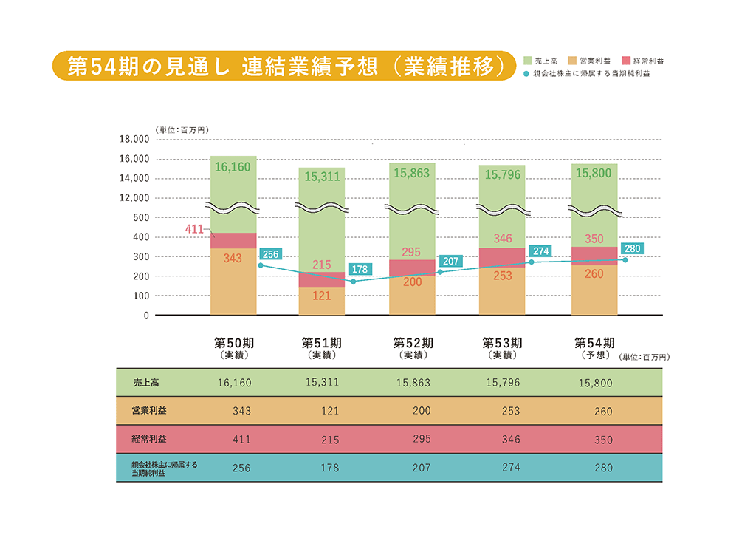The height and width of the screenshot is (535, 756).
Task: Select the 256 teal data label on the chart
Action: click(x=271, y=254)
